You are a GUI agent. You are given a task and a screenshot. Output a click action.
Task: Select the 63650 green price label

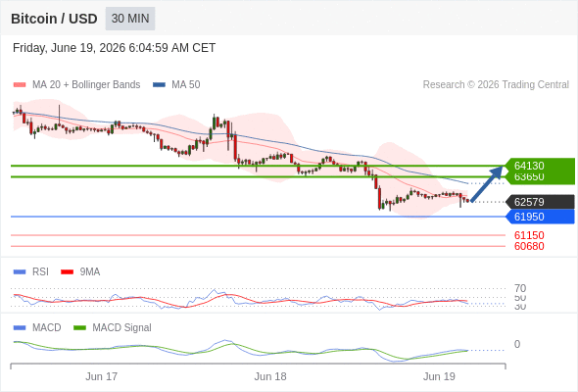[x=529, y=177]
